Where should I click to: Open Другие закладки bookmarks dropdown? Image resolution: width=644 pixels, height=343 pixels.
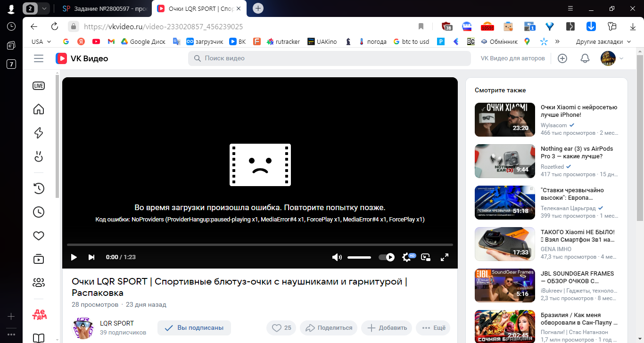pyautogui.click(x=603, y=41)
